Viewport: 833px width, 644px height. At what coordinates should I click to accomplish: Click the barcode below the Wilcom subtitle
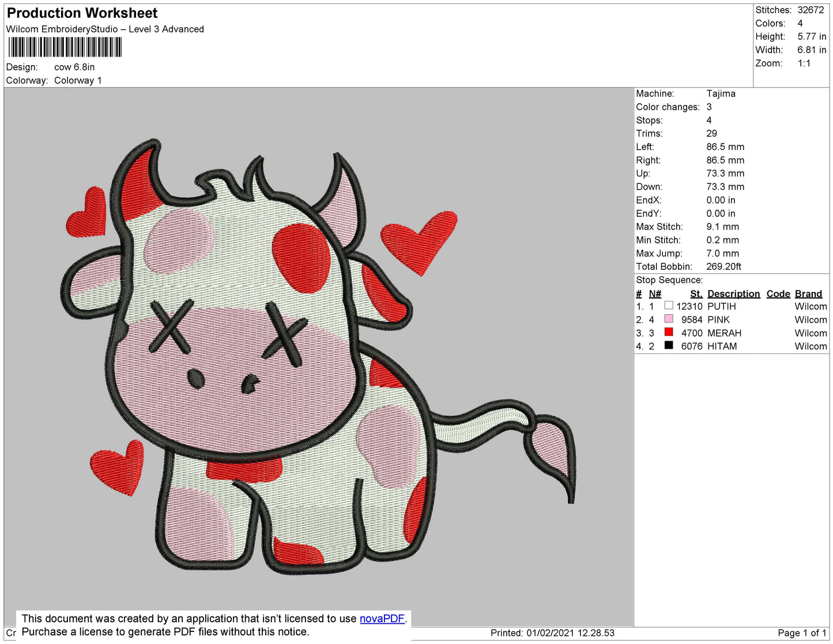pos(65,47)
